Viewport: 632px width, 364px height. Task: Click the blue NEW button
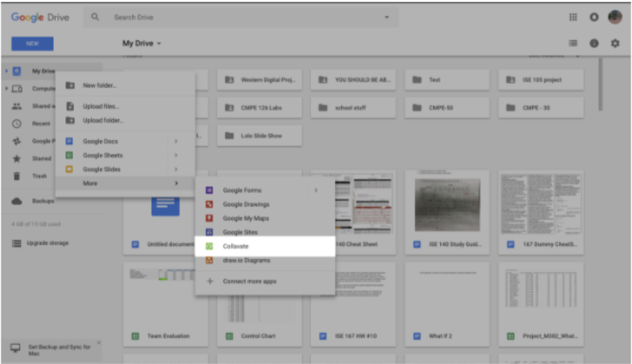[x=32, y=43]
